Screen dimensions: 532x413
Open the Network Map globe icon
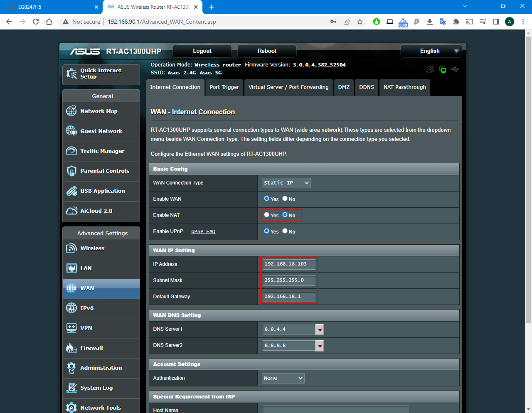[x=71, y=111]
